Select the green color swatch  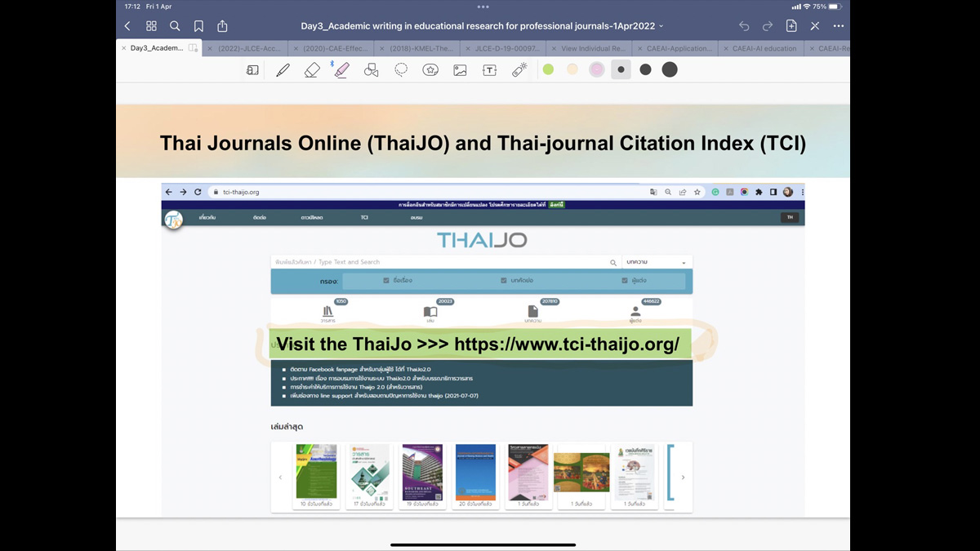coord(548,70)
